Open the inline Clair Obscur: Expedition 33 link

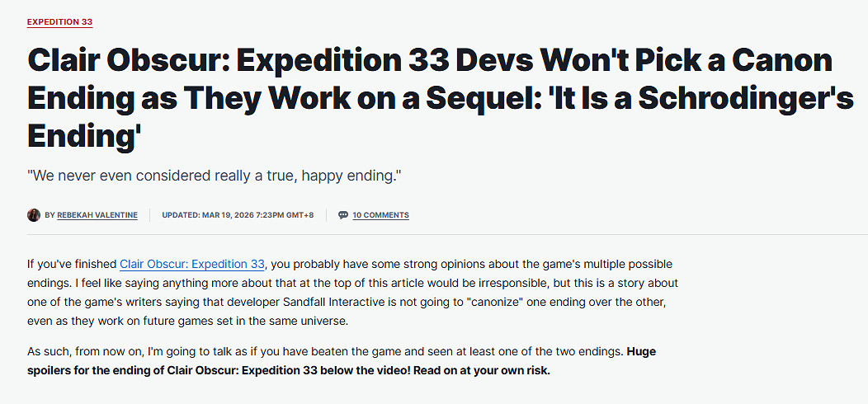192,264
